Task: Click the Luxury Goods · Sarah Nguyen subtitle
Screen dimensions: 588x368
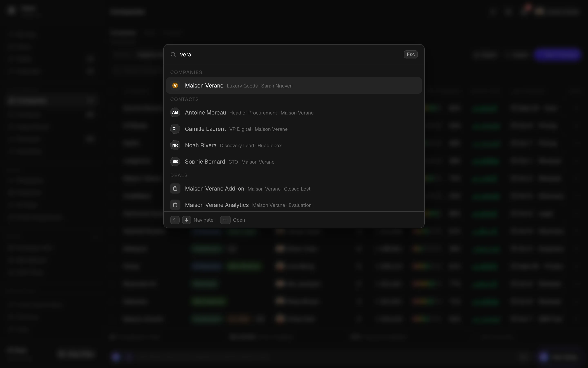Action: [259, 86]
